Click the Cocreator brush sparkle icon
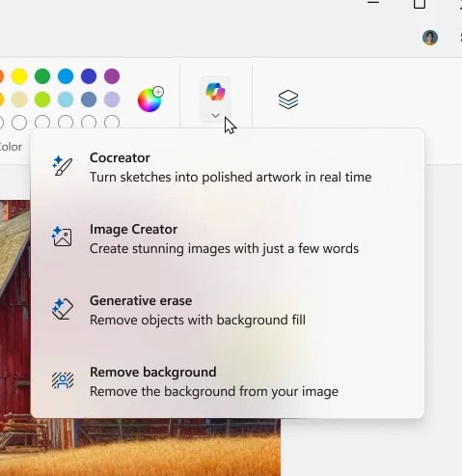Viewport: 462px width, 476px height. coord(62,166)
